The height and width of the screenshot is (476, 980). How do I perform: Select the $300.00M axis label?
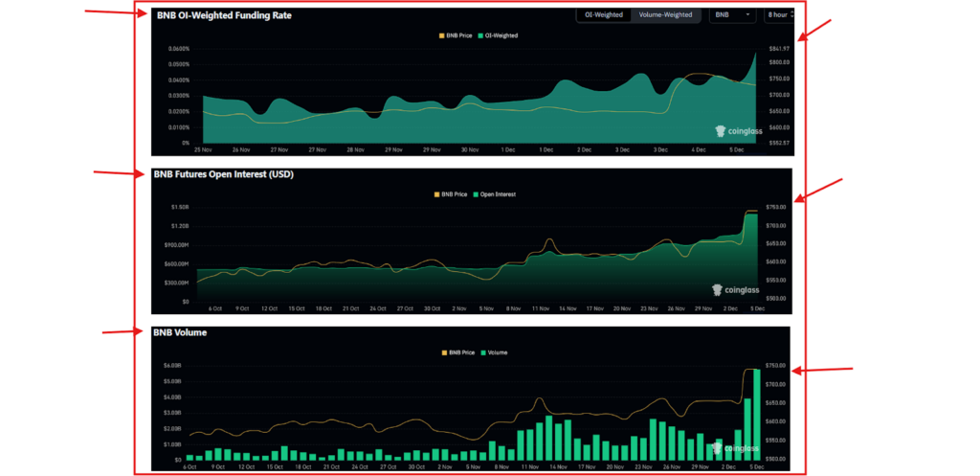(x=179, y=283)
